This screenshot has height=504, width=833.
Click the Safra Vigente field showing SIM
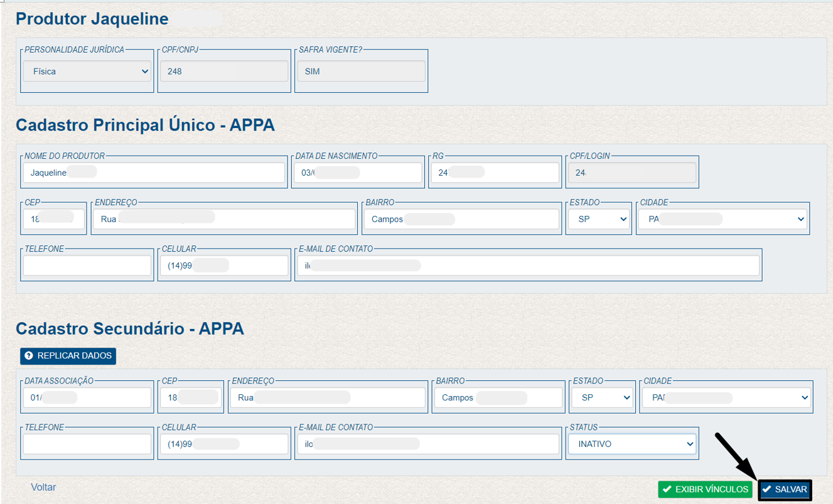pyautogui.click(x=361, y=72)
